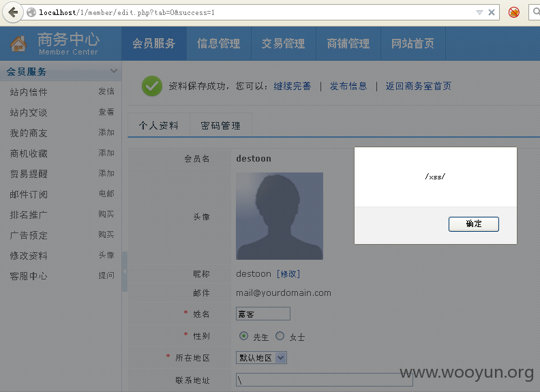
Task: Open the 交易管理 top menu
Action: pos(284,44)
